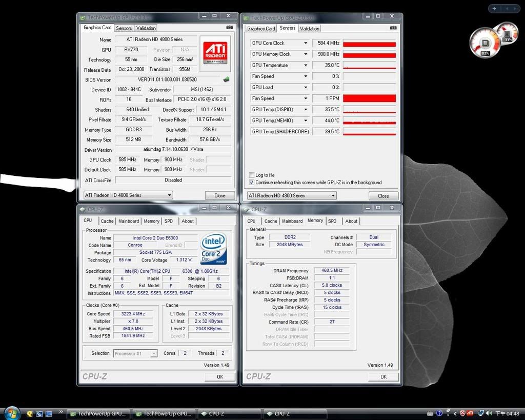
Task: Click the blue help icon in the system tray
Action: (x=439, y=413)
